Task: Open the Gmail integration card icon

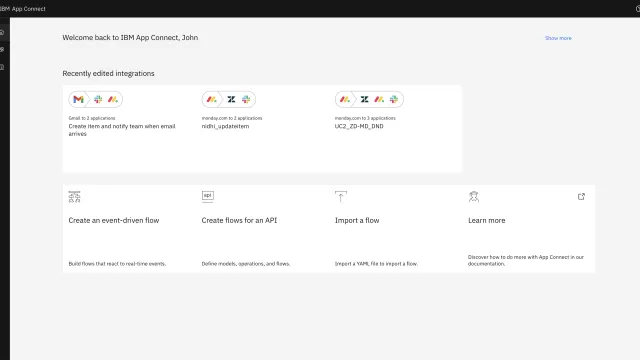Action: (x=78, y=99)
